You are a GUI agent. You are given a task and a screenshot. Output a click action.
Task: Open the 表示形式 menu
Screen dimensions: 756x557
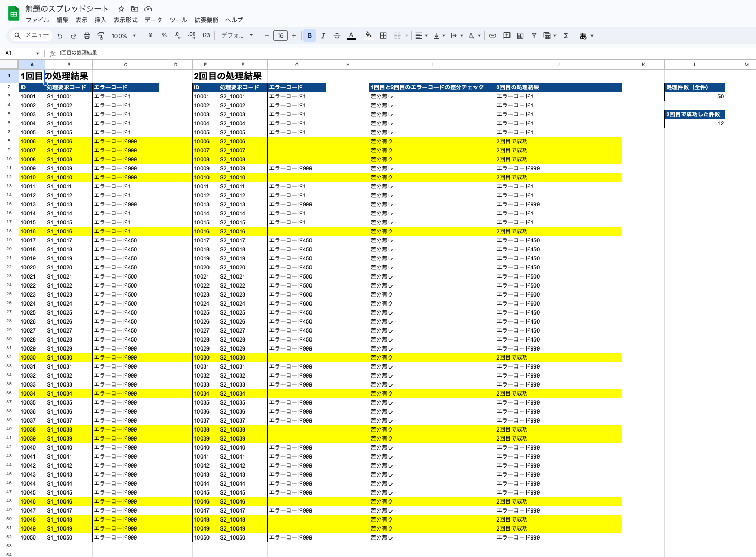coord(125,20)
